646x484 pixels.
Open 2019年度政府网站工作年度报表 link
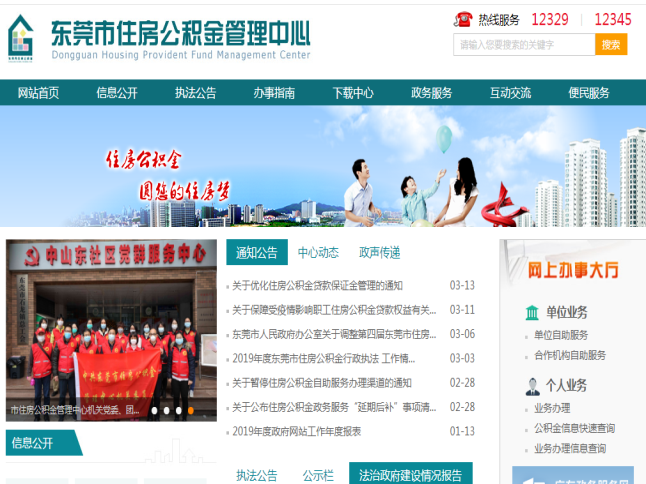(296, 431)
